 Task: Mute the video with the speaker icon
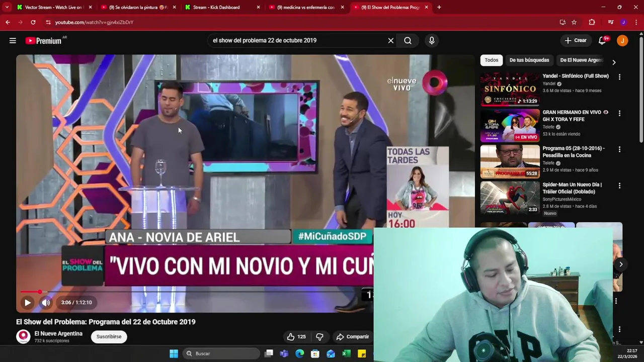[46, 303]
